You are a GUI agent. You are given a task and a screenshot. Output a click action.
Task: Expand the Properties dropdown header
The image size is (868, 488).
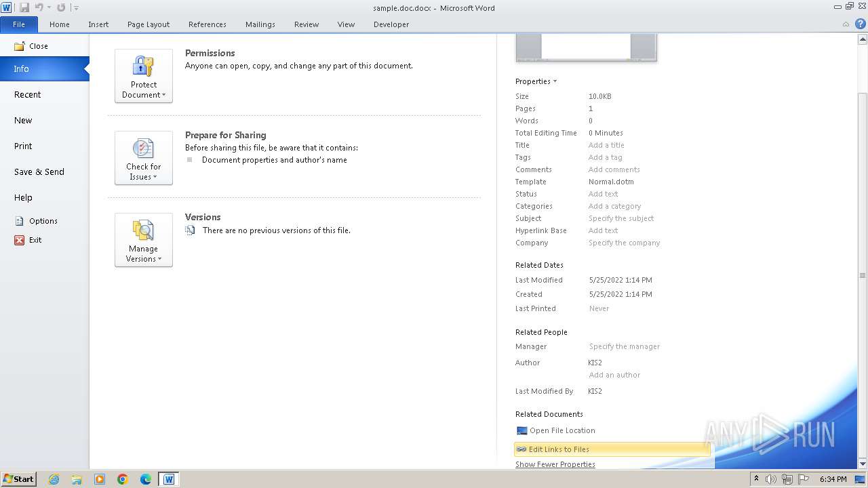pos(536,81)
